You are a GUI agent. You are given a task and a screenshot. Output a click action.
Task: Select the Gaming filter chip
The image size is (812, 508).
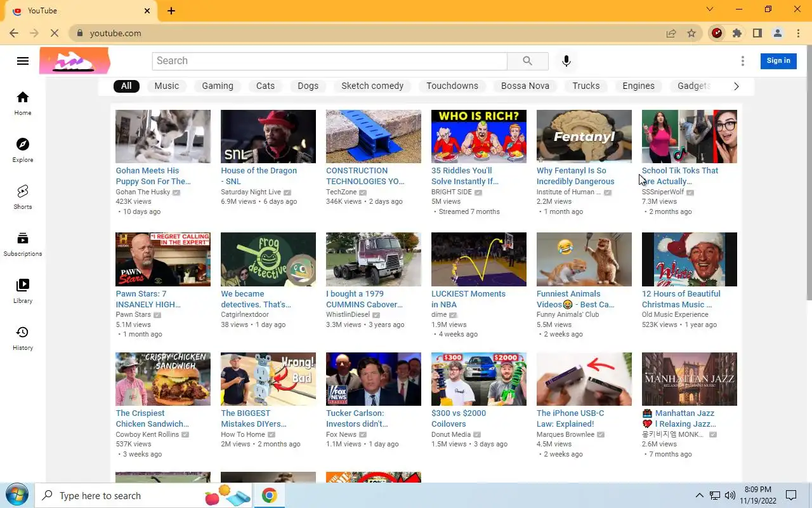pyautogui.click(x=218, y=86)
